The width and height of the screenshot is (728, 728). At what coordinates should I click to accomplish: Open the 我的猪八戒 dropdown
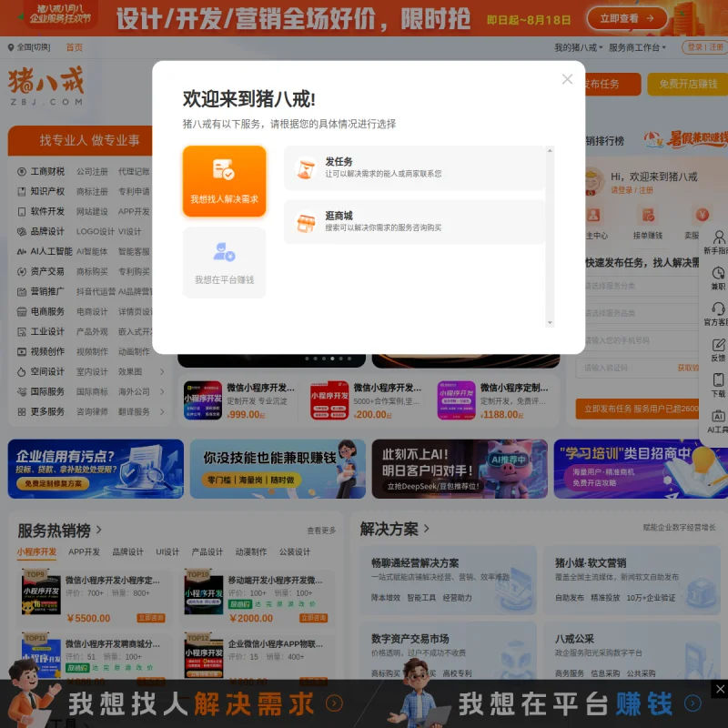click(578, 47)
